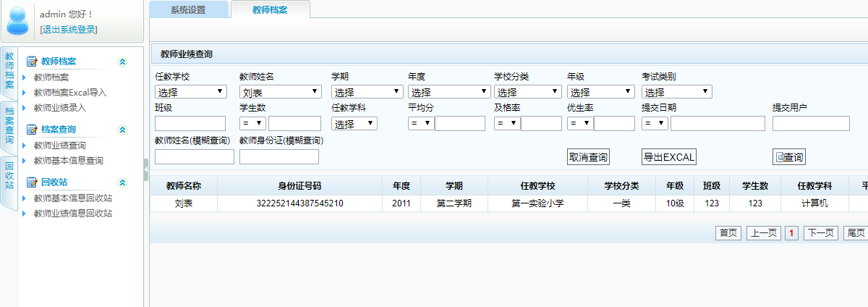868x307 pixels.
Task: Hide the sidebar using the splitter arrow
Action: [146, 168]
